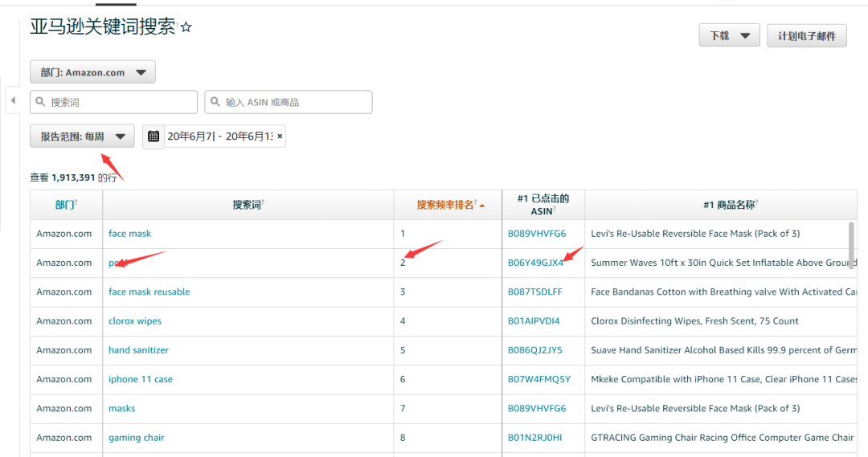Clear the selected date range with the x
This screenshot has height=457, width=868.
point(280,137)
